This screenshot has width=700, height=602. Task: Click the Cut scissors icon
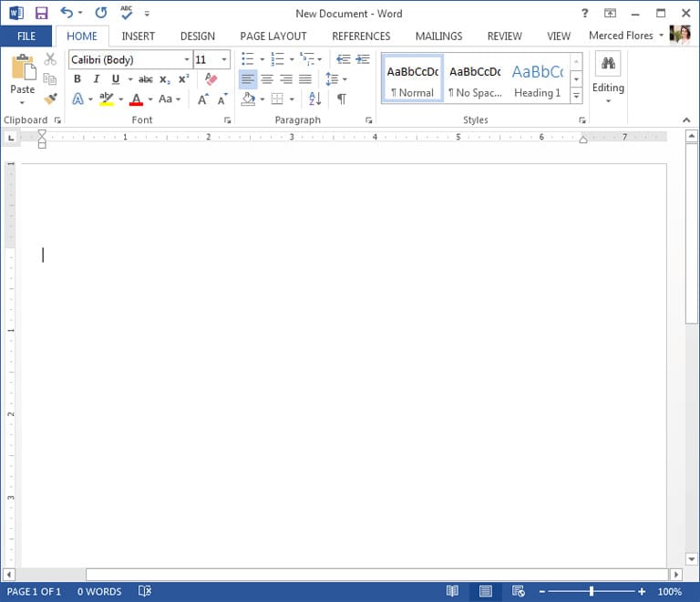50,59
